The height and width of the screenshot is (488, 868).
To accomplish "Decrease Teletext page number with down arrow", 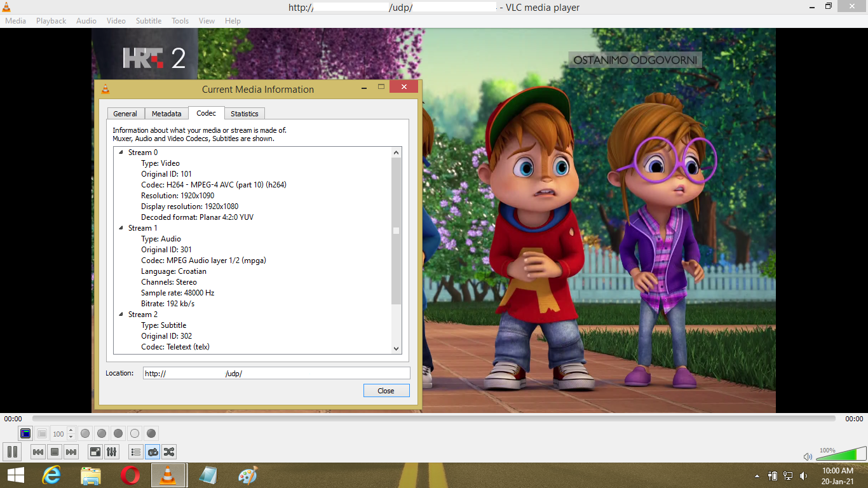I will pyautogui.click(x=71, y=437).
